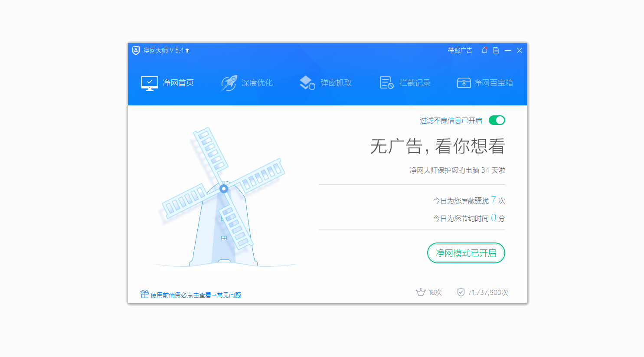The height and width of the screenshot is (357, 644).
Task: Click the 净网百宝箱 chest icon
Action: click(464, 83)
